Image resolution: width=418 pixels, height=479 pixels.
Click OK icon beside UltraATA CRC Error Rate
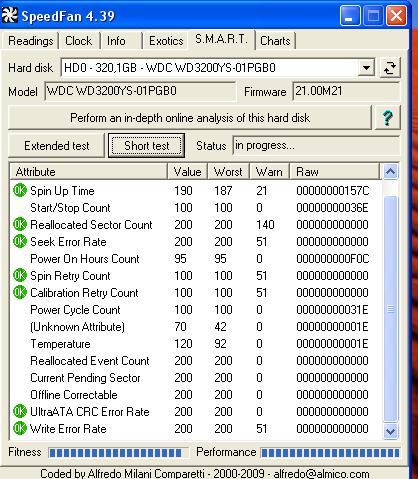click(x=20, y=412)
